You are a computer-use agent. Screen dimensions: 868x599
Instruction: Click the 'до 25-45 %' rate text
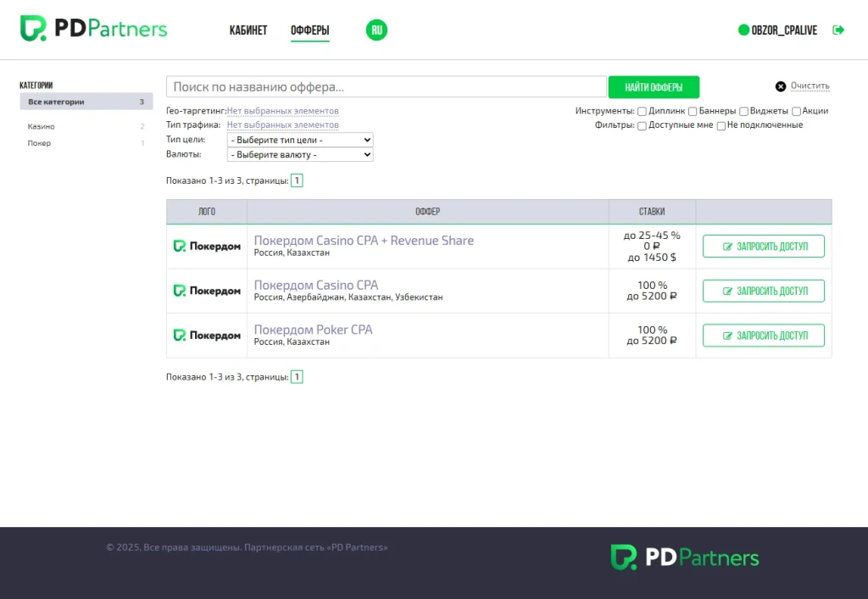pyautogui.click(x=652, y=235)
